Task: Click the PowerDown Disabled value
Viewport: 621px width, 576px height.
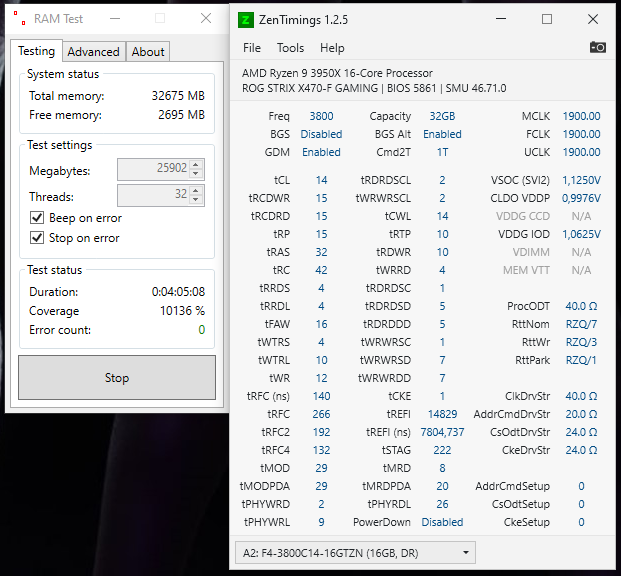Action: coord(442,522)
